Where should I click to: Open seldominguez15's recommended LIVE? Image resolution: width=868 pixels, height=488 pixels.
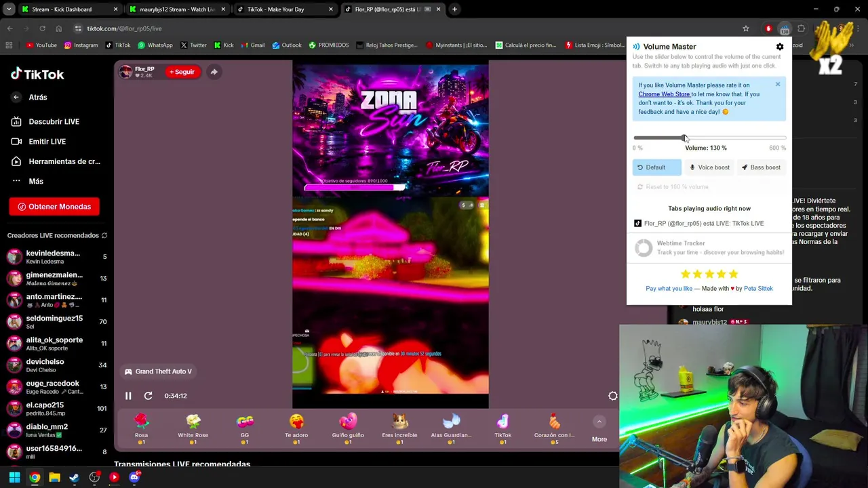point(56,322)
